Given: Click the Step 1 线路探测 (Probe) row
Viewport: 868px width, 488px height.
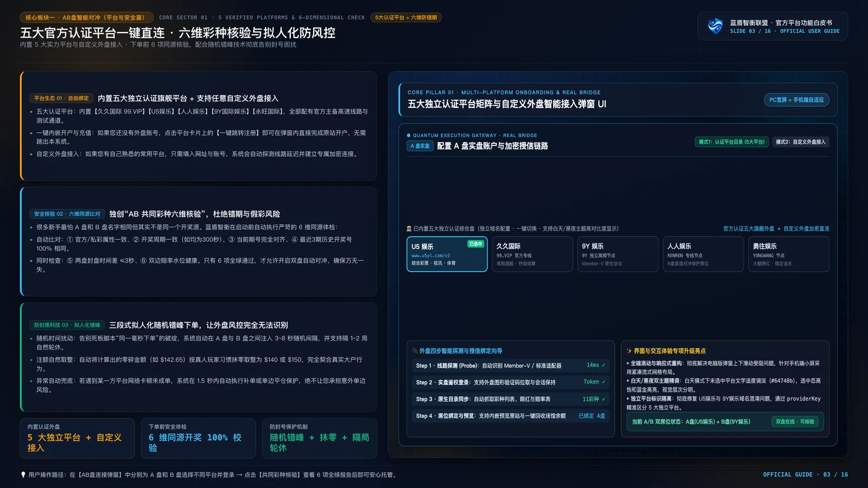Looking at the screenshot, I should pyautogui.click(x=510, y=365).
